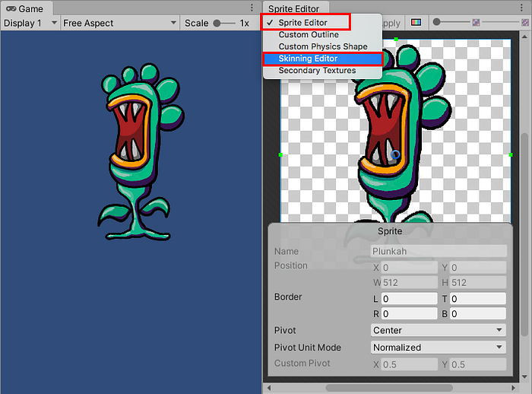Viewport: 532px width, 394px height.
Task: Choose Secondary Textures from the menu
Action: click(317, 70)
